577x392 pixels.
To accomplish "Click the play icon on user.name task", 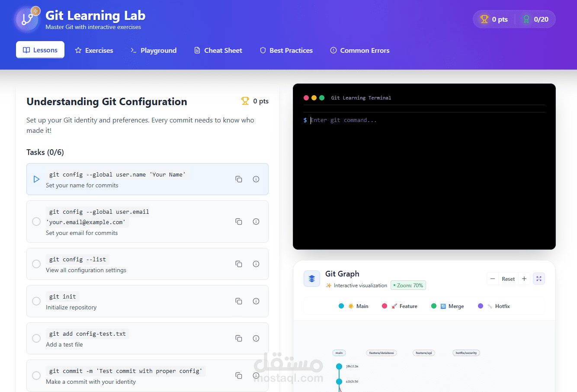I will click(x=36, y=179).
